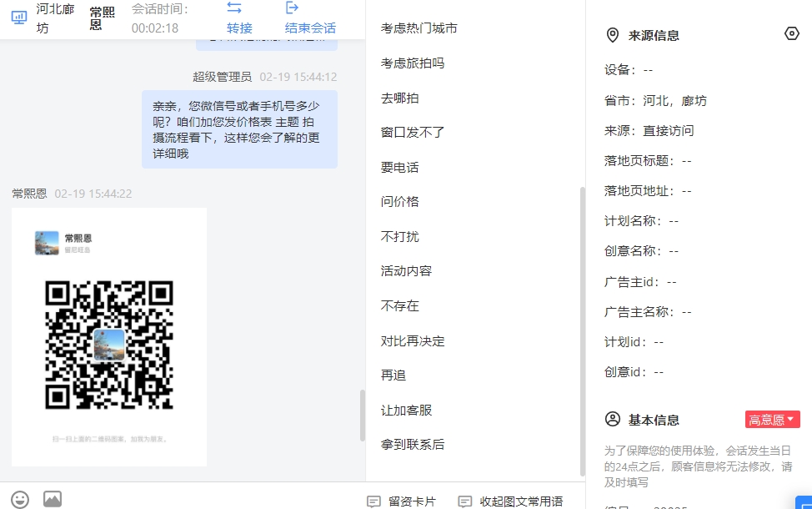Click the 设备 info row
Image resolution: width=812 pixels, height=509 pixels.
pos(628,70)
